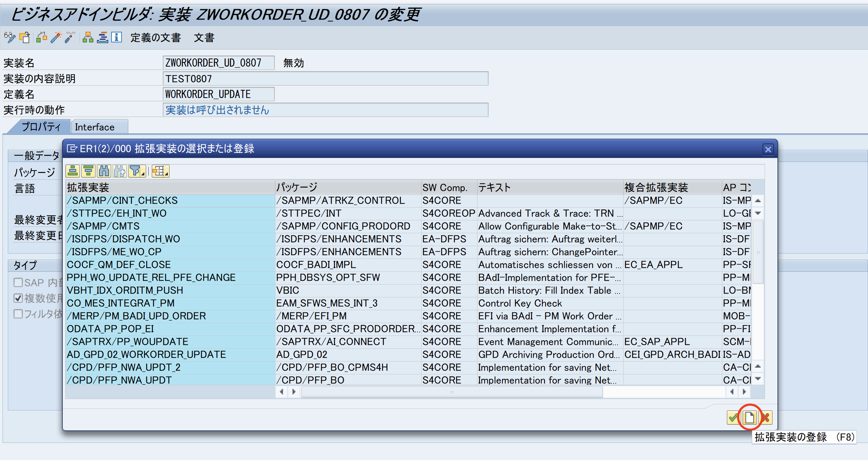868x460 pixels.
Task: Toggle the multiple use checkbox
Action: (18, 298)
